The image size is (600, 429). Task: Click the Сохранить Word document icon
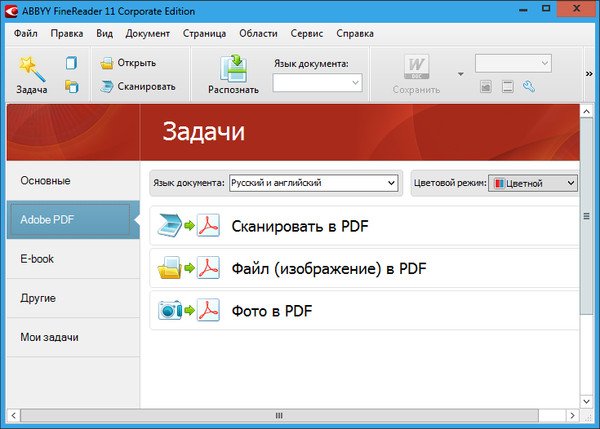click(x=416, y=67)
